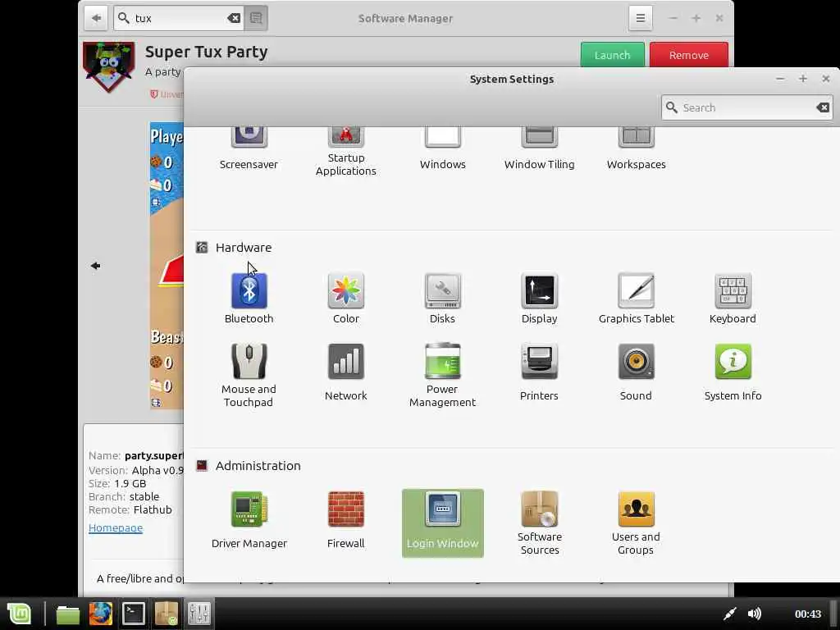This screenshot has width=840, height=630.
Task: Open Mouse and Touchpad settings
Action: coord(249,376)
